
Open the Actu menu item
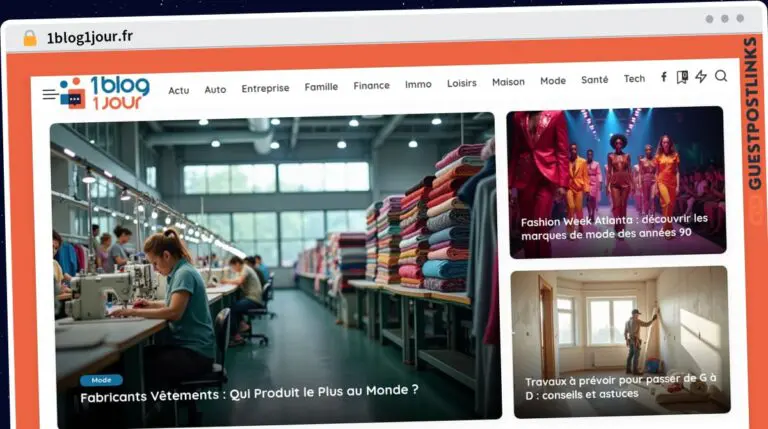click(x=179, y=91)
